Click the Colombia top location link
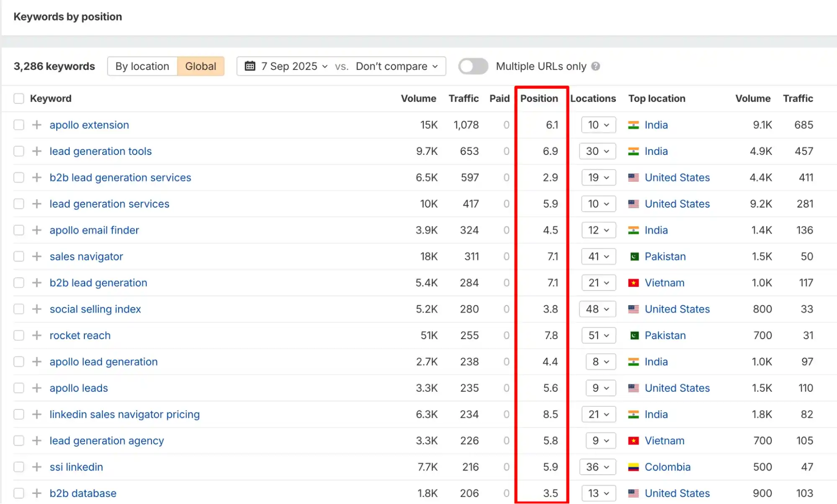 tap(667, 467)
